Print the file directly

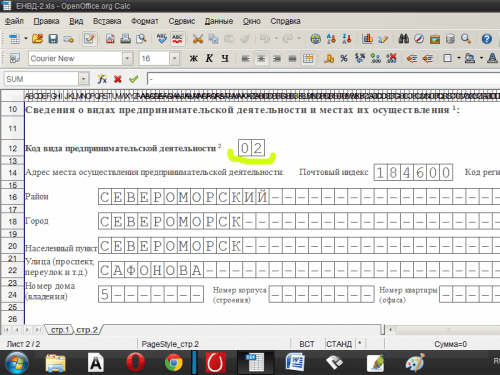125,39
